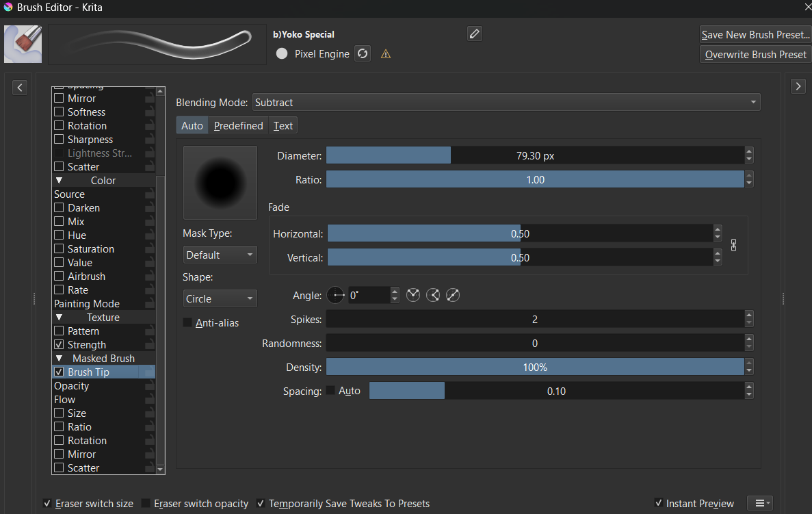Enable the Anti-alias checkbox
The width and height of the screenshot is (812, 514).
click(188, 323)
